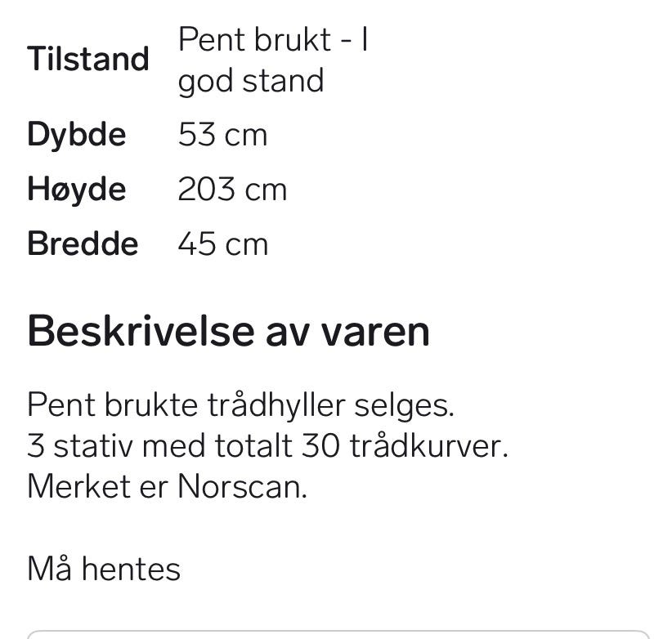Click "30 trådkurver." in the description
Image resolution: width=672 pixels, height=639 pixels.
point(405,446)
